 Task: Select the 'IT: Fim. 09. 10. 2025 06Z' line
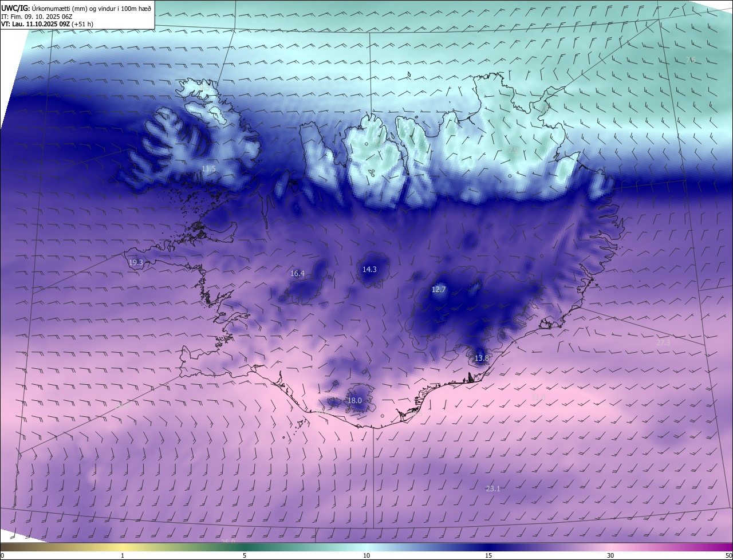click(37, 16)
